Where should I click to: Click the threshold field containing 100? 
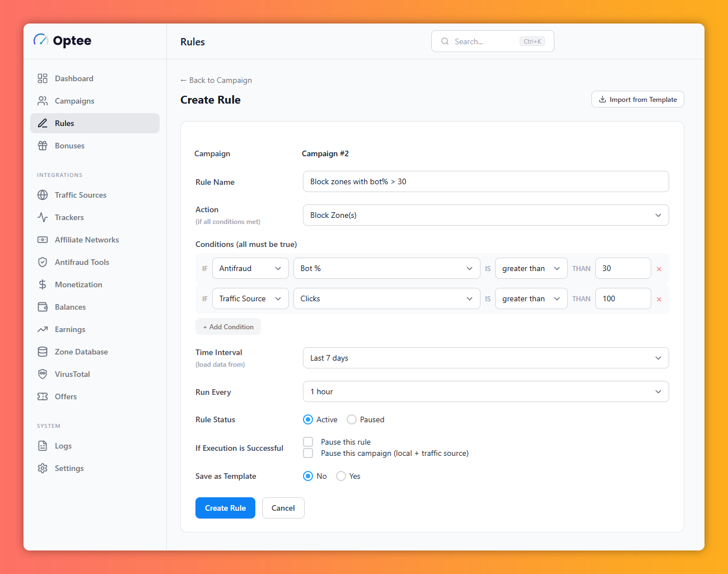pos(623,298)
